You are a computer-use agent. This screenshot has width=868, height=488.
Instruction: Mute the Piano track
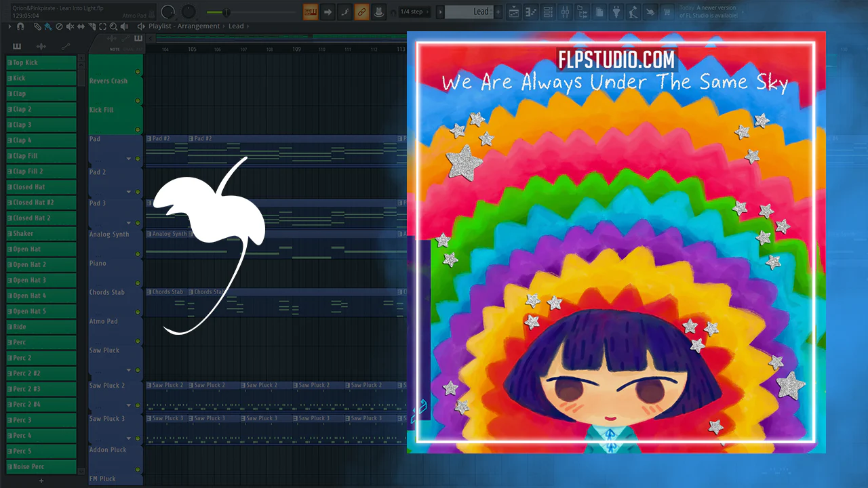click(138, 283)
